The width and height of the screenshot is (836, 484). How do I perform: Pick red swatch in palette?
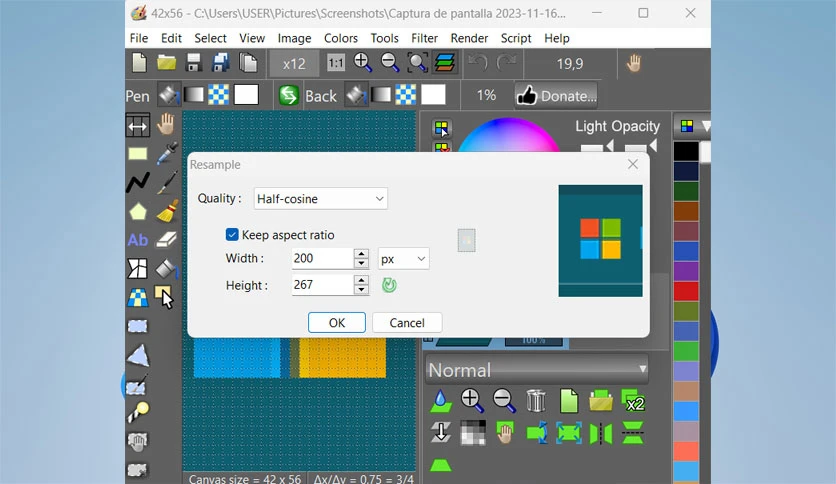tap(686, 291)
